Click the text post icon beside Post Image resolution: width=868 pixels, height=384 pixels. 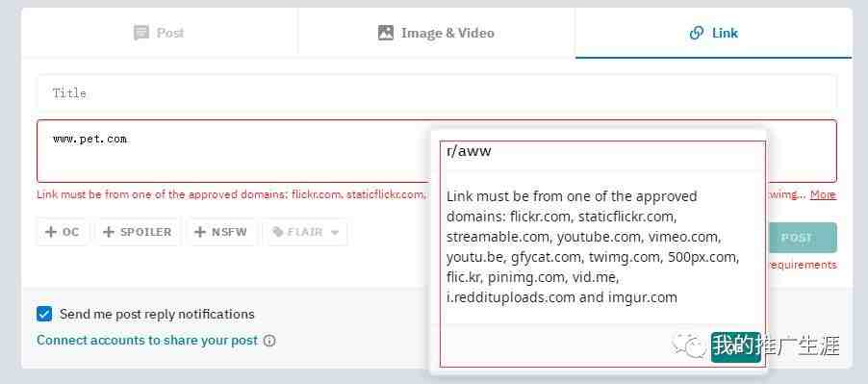[141, 33]
